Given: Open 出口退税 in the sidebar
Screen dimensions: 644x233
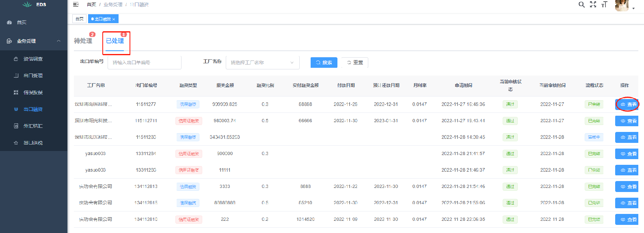Looking at the screenshot, I should click(x=34, y=143).
